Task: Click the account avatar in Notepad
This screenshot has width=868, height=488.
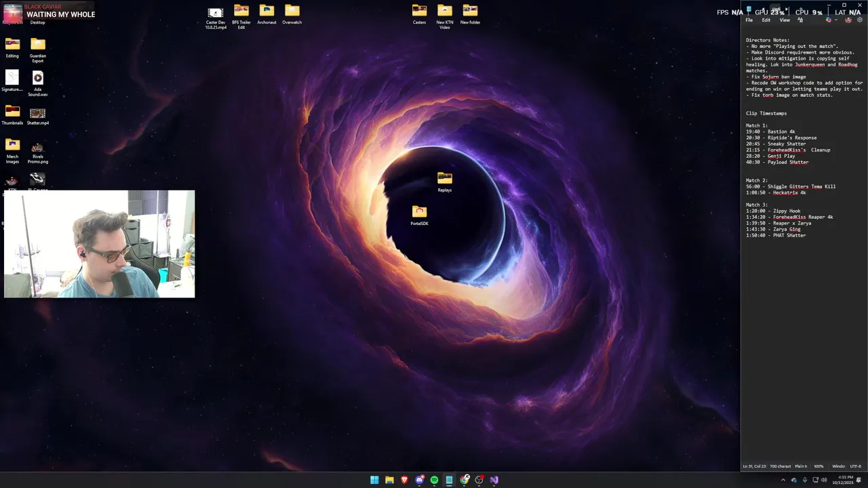Action: tap(848, 20)
